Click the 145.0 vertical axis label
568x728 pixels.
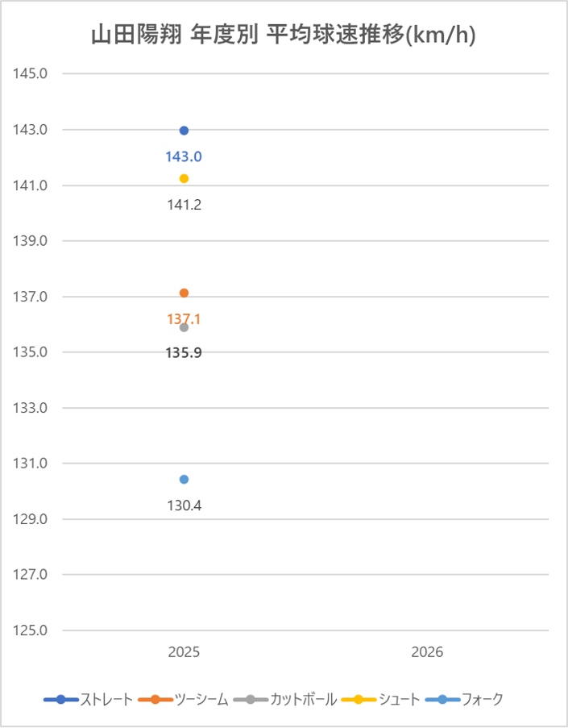tap(32, 74)
